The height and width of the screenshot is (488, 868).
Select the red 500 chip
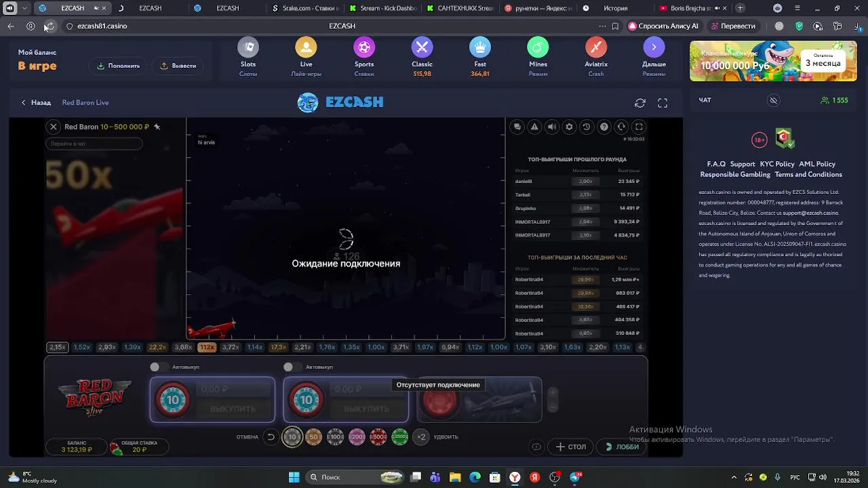pyautogui.click(x=378, y=437)
